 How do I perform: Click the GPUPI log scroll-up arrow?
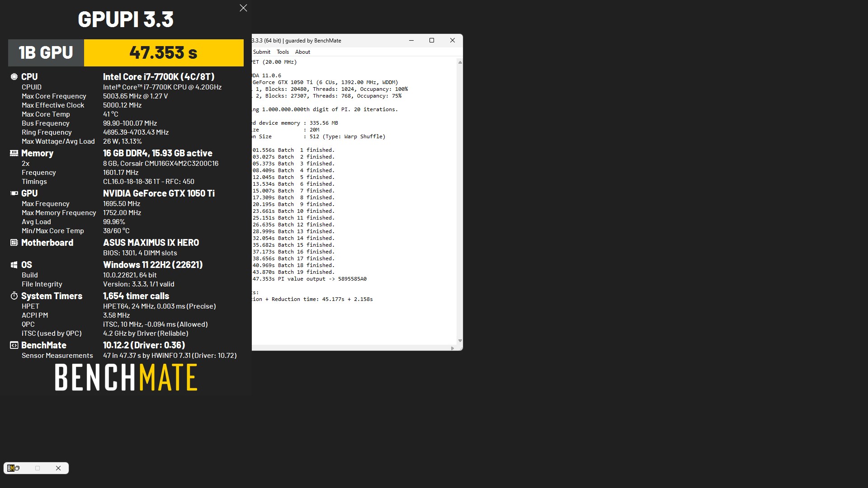(x=460, y=62)
